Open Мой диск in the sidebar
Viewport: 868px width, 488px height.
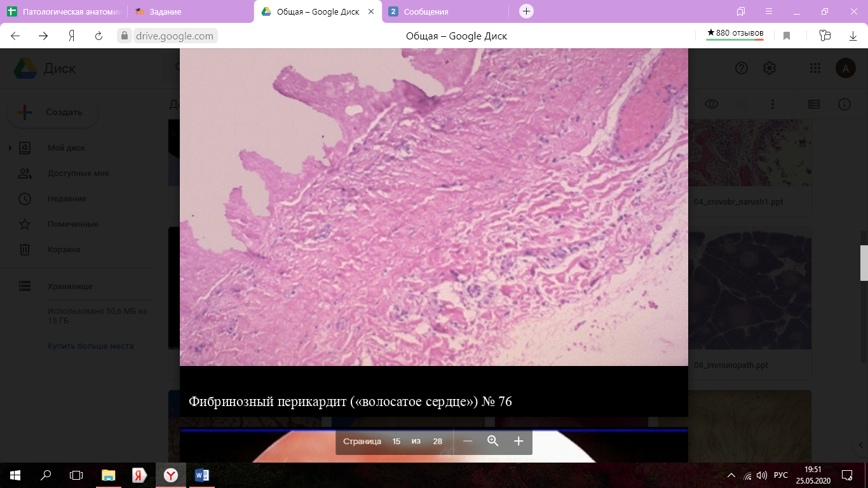tap(66, 148)
